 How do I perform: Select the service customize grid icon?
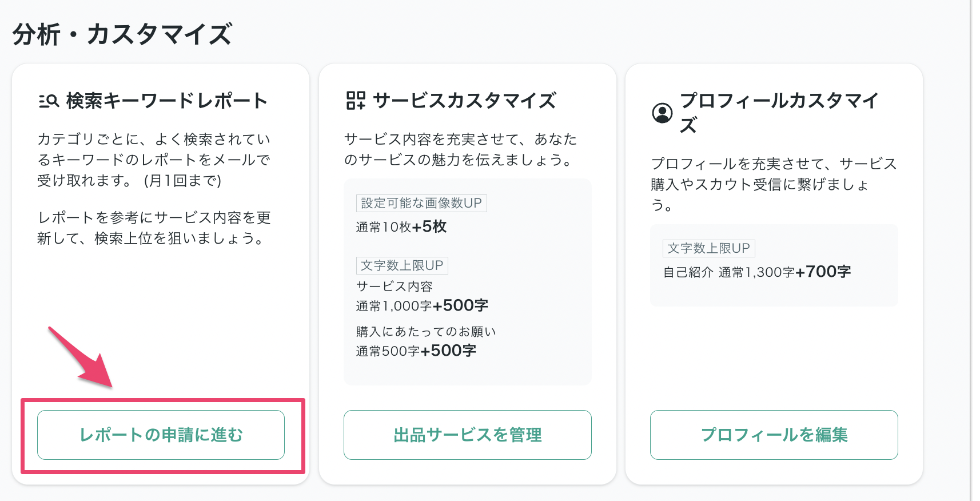click(354, 101)
